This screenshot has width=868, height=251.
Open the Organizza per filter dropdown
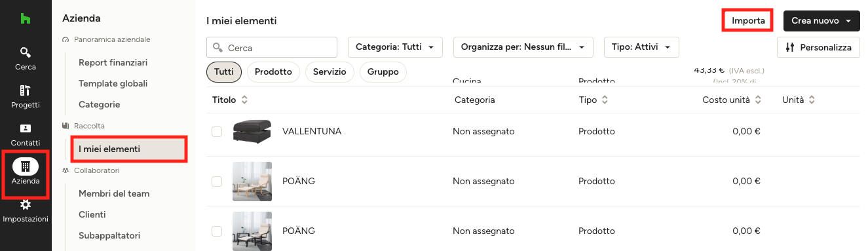pyautogui.click(x=523, y=47)
